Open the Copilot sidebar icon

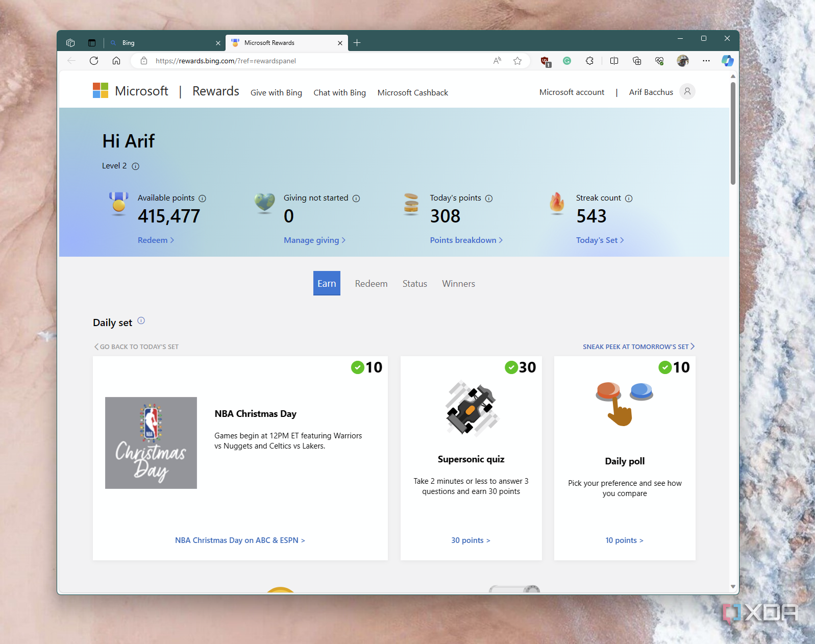728,61
